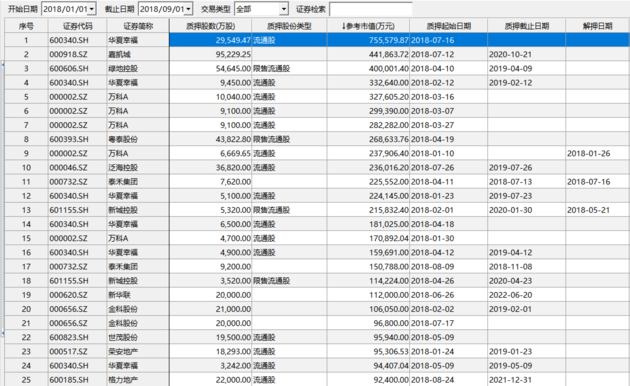The height and width of the screenshot is (386, 630).
Task: Click the 54,645.00 pledged shares cell
Action: (211, 68)
